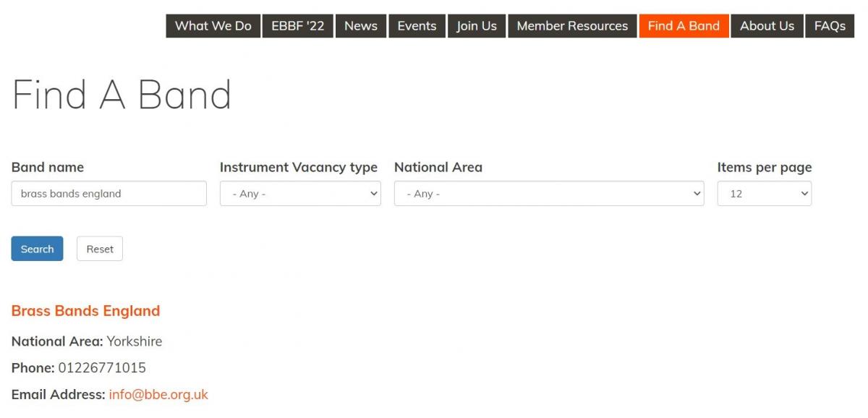Select the Join Us menu item

(477, 26)
